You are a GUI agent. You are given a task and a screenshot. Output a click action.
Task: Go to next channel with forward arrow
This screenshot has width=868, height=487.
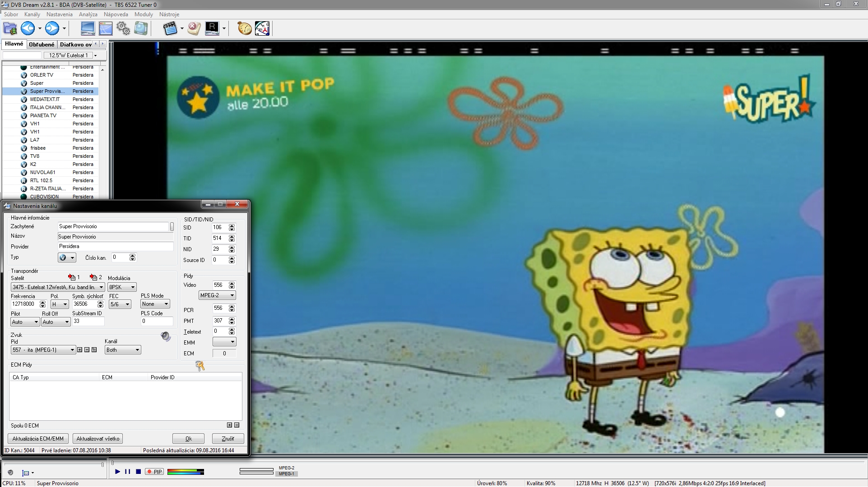coord(52,28)
